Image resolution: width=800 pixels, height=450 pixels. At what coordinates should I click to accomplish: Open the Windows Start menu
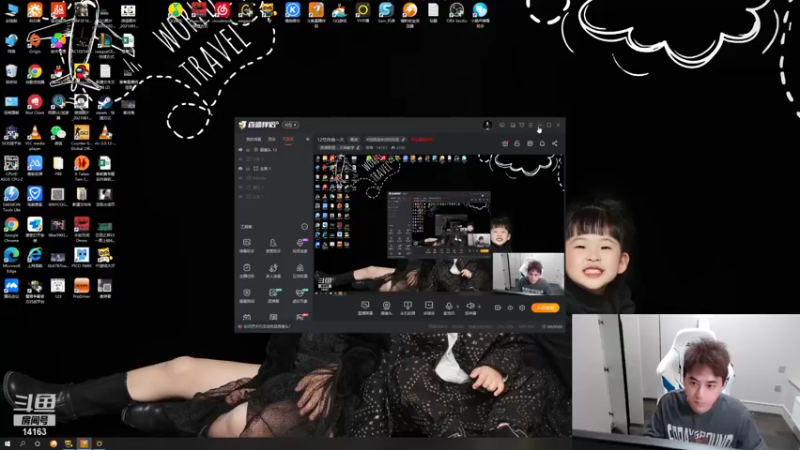tap(7, 444)
